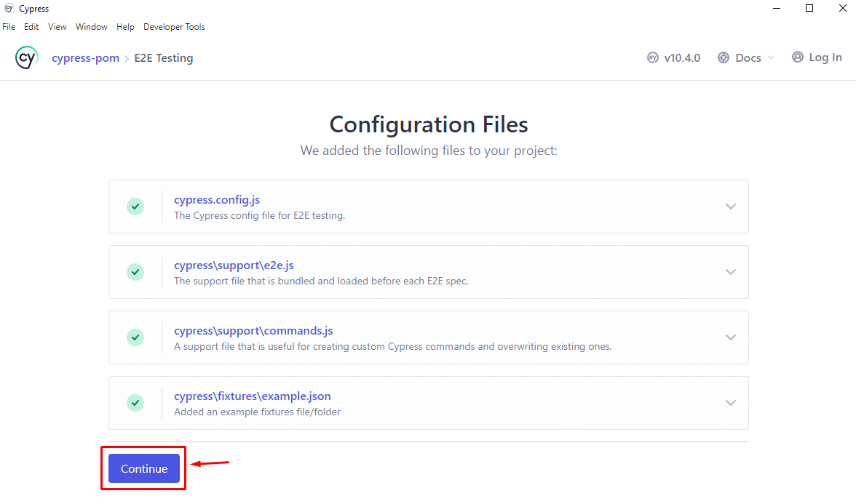This screenshot has height=504, width=856.
Task: Click the green check beside cypress\support\commands.js
Action: 135,337
